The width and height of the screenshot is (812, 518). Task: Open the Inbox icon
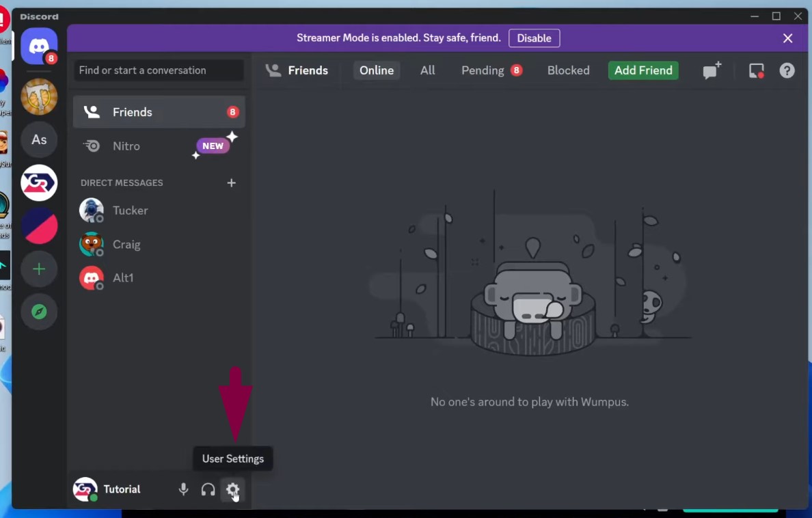[757, 70]
